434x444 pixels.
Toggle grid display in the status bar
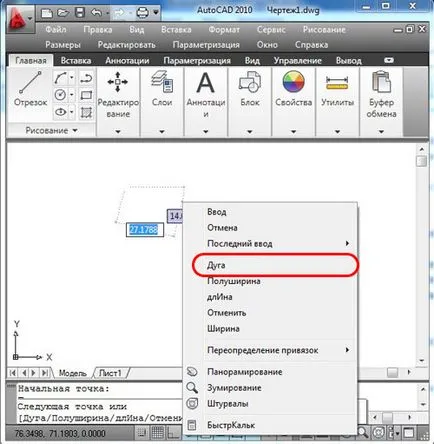point(157,433)
